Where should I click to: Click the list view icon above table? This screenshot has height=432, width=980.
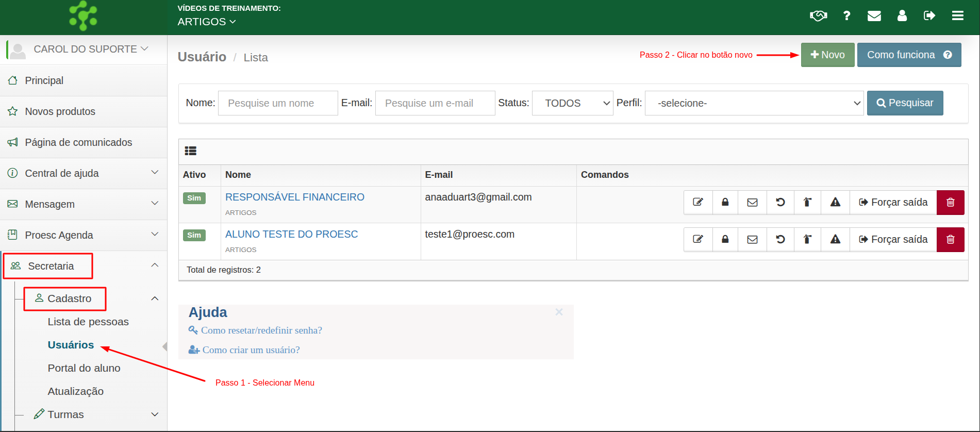[x=191, y=151]
